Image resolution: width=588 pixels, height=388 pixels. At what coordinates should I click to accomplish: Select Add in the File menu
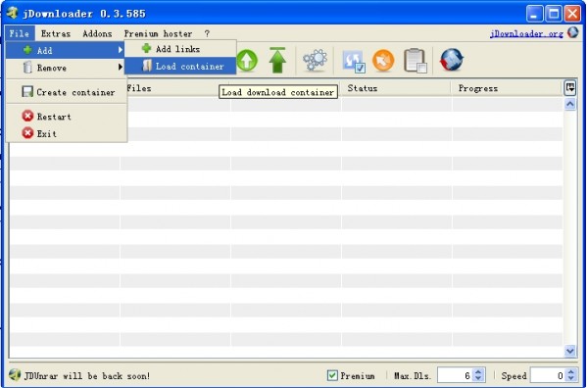click(66, 50)
